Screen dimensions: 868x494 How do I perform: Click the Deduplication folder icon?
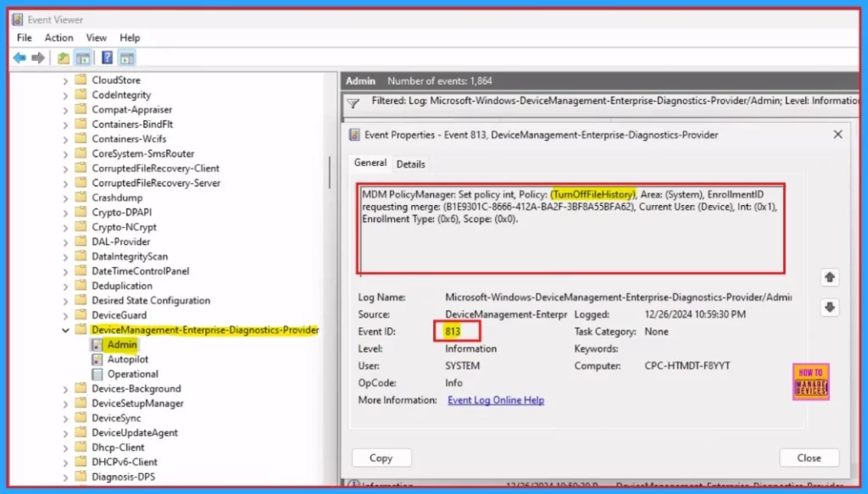[81, 286]
